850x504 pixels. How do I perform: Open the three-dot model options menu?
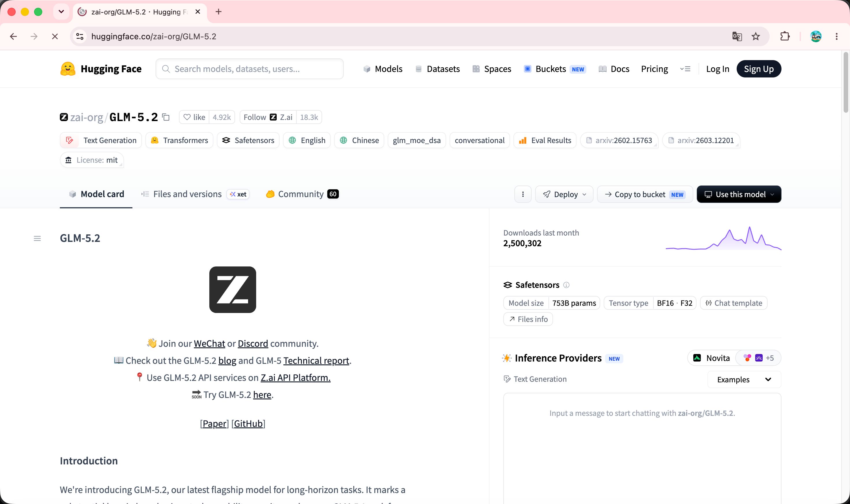[x=523, y=194]
